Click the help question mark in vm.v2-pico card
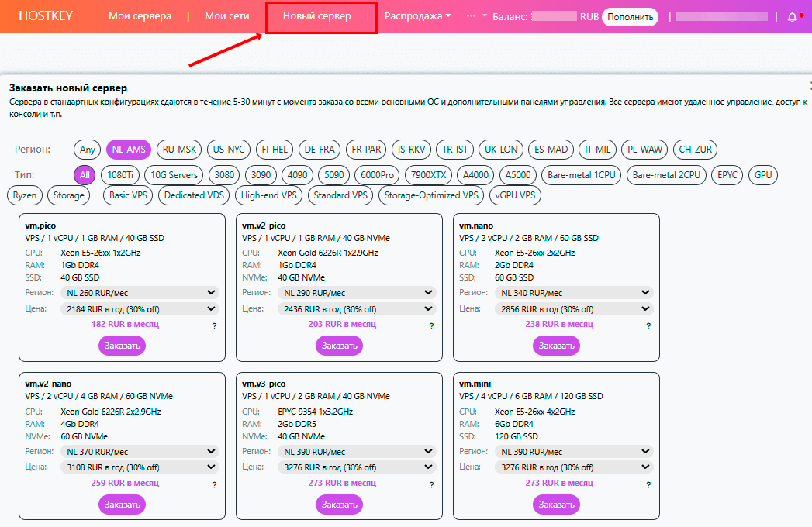 [x=431, y=327]
